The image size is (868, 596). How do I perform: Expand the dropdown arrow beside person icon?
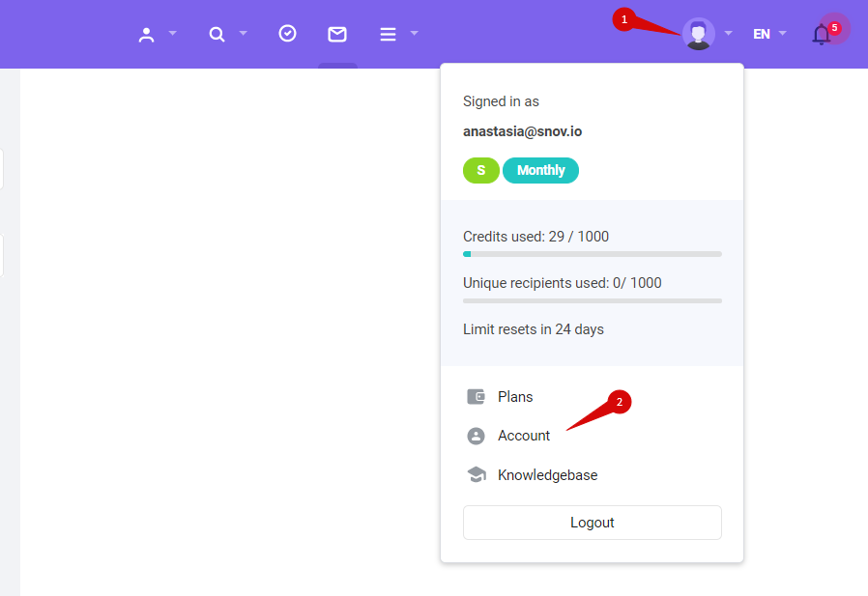pos(173,33)
